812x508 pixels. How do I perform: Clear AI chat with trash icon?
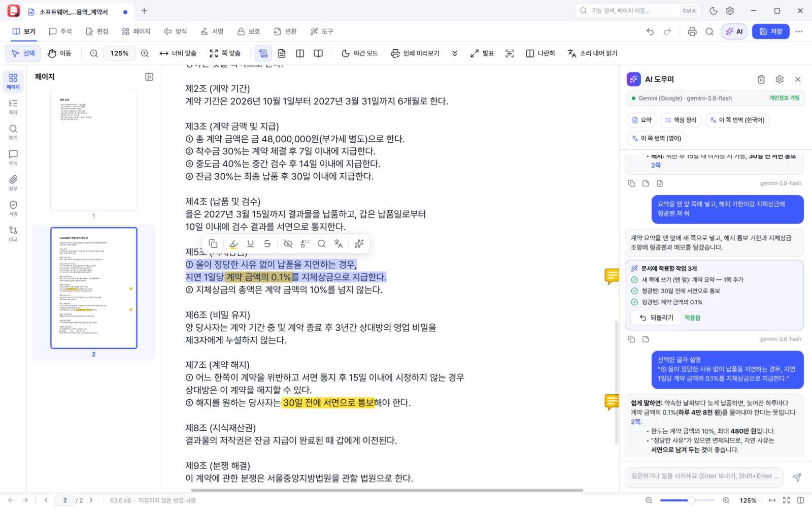click(x=761, y=79)
